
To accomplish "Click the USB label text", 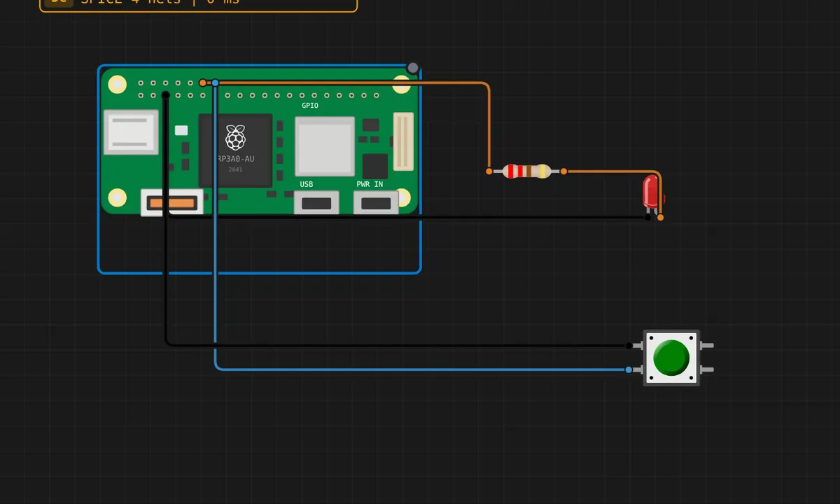I will (307, 184).
